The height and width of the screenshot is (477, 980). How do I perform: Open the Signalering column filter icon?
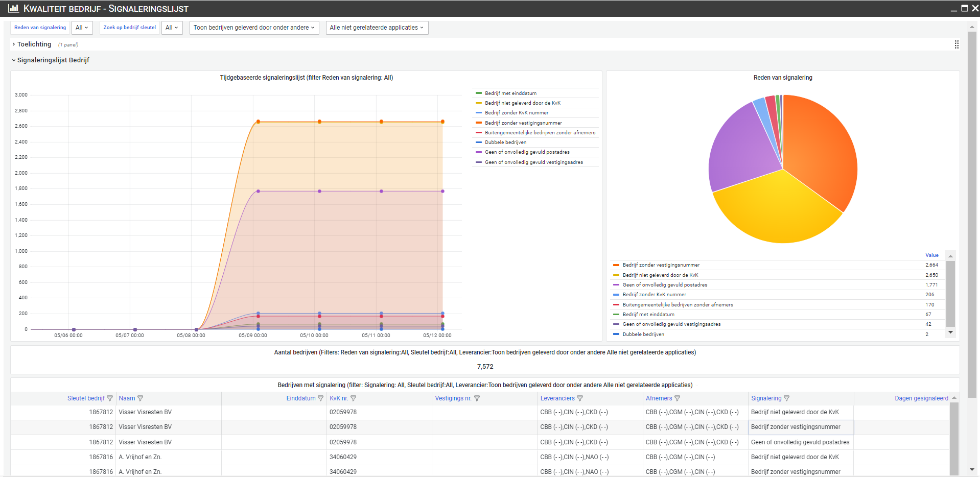coord(787,398)
